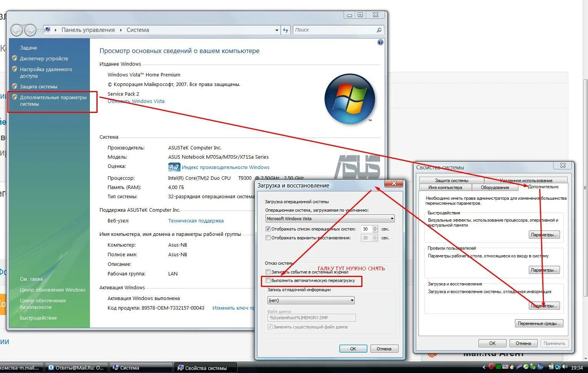This screenshot has height=373, width=588.
Task: Toggle Выполнить автоматическую перезагрузку checkbox
Action: 268,280
